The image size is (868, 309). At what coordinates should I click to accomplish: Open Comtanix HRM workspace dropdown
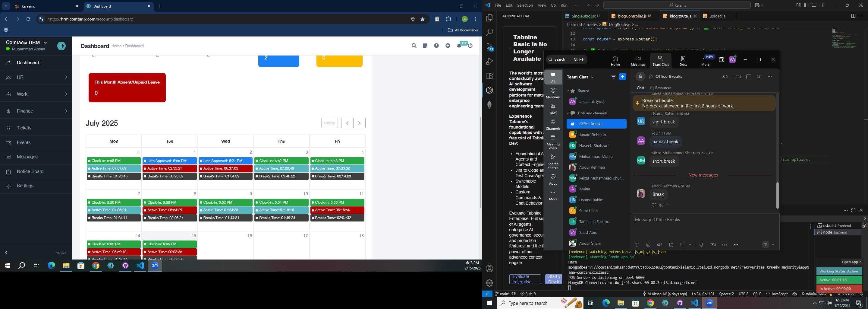click(x=46, y=43)
